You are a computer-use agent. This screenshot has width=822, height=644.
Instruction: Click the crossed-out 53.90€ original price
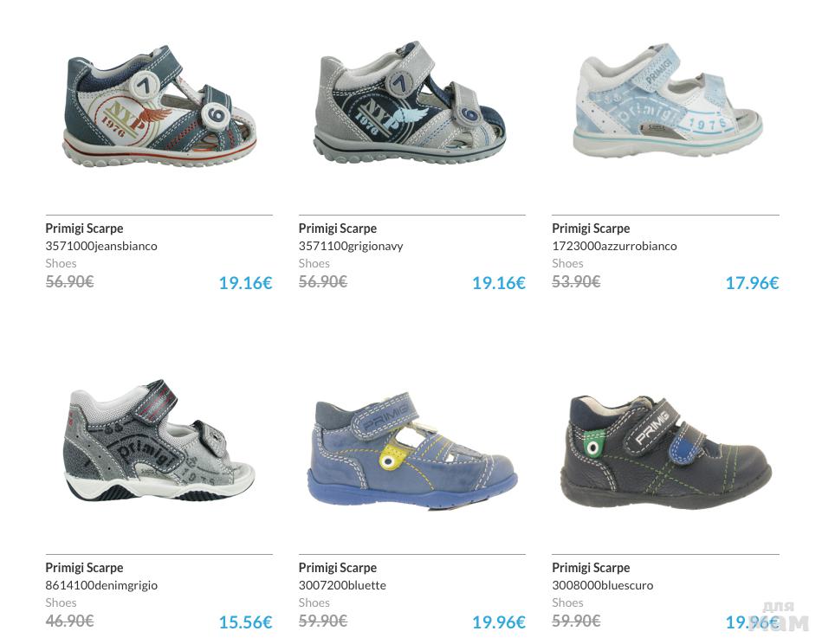tap(576, 282)
